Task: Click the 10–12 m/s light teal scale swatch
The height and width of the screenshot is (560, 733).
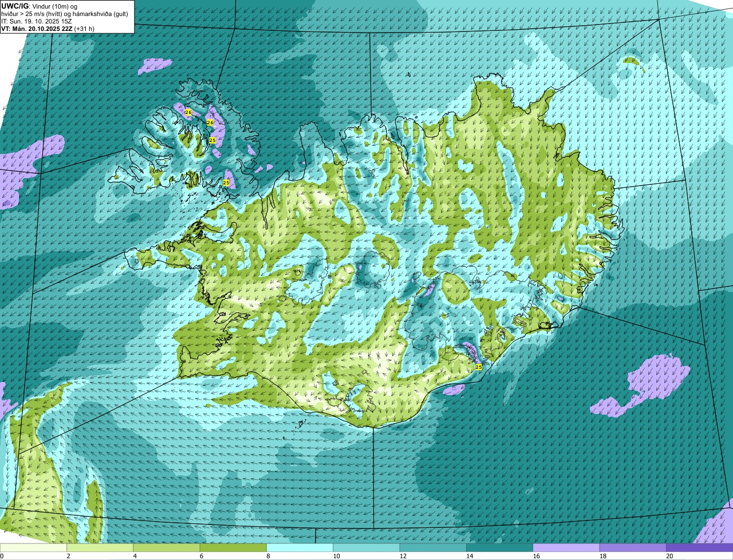Action: point(366,547)
